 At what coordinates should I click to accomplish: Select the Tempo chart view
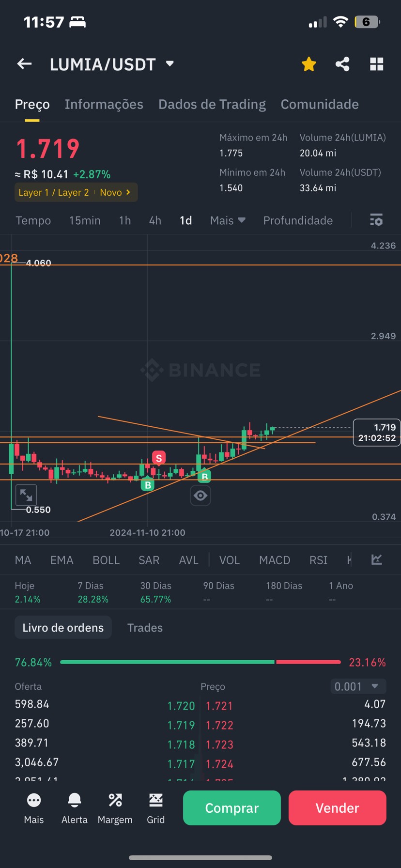tap(33, 220)
